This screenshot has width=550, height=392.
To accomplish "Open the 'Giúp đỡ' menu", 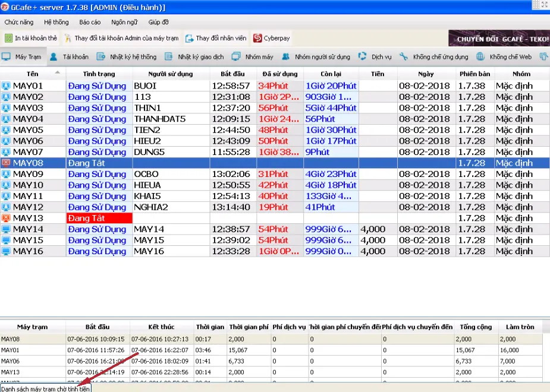I will [159, 23].
